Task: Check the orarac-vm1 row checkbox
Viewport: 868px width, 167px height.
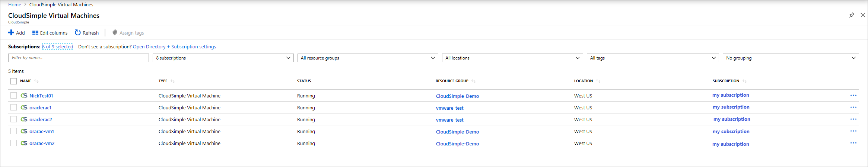Action: click(14, 131)
